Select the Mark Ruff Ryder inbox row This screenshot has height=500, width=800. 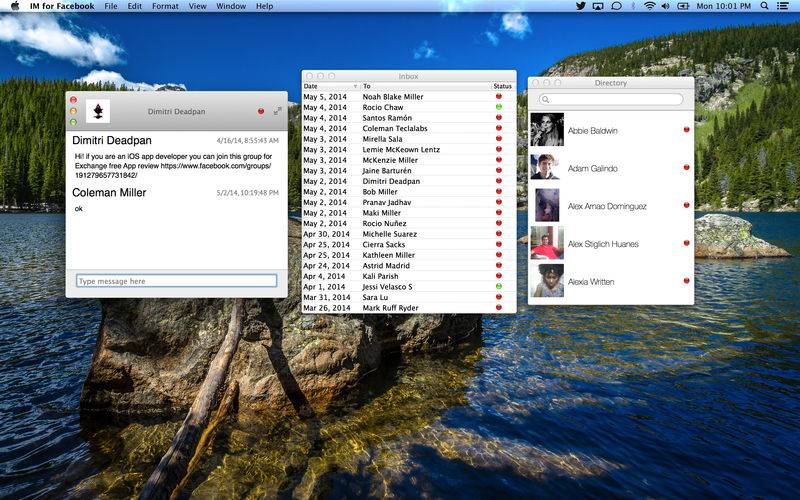click(409, 308)
